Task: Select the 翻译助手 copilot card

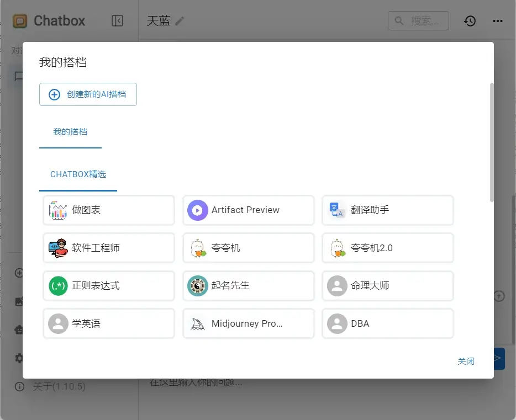Action: 387,210
